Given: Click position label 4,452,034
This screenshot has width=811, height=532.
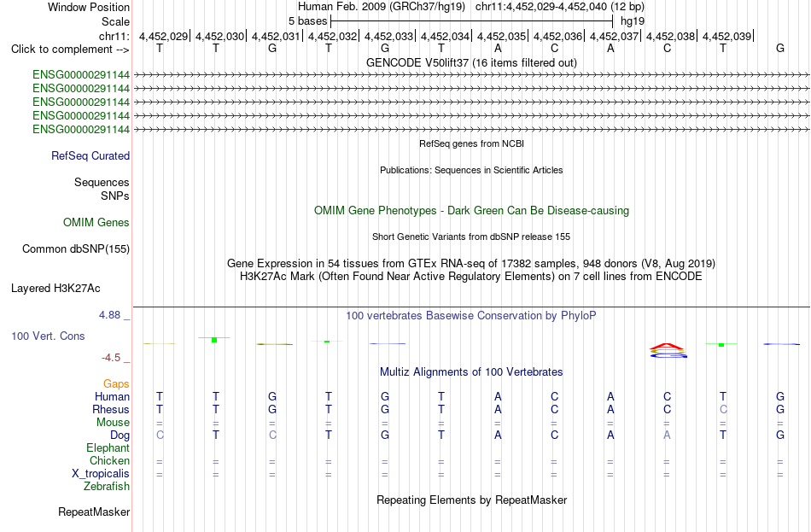Looking at the screenshot, I should [446, 36].
